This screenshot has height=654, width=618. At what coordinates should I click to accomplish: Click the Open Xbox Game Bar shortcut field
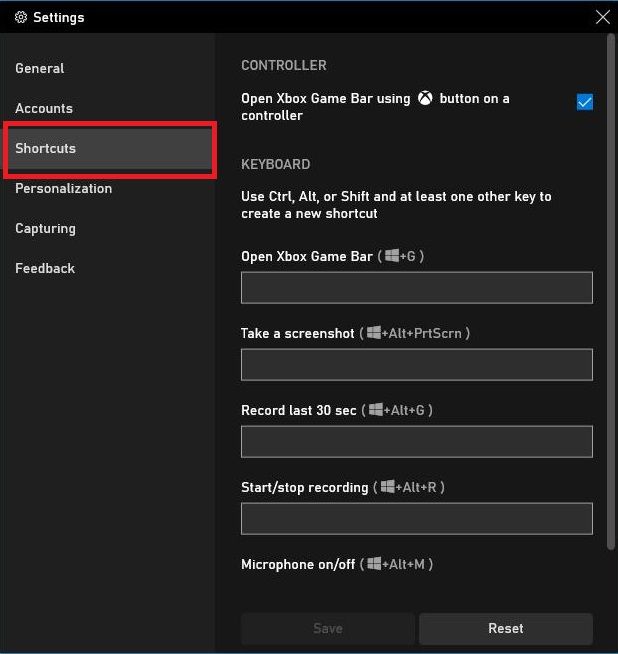(416, 288)
